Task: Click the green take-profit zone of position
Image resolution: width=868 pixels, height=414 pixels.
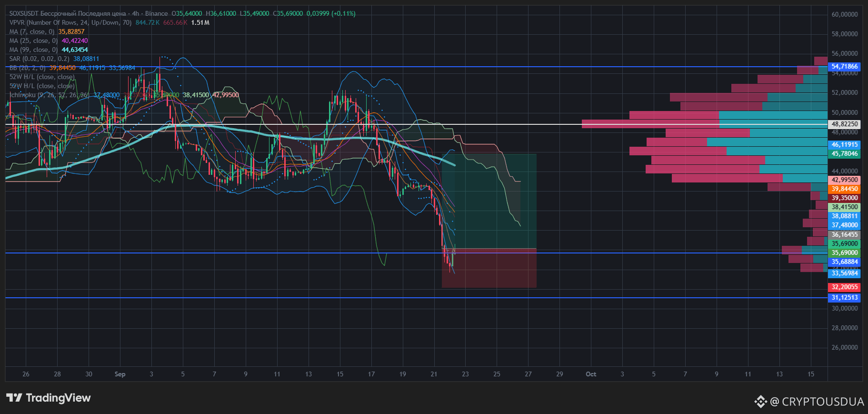Action: tap(489, 201)
